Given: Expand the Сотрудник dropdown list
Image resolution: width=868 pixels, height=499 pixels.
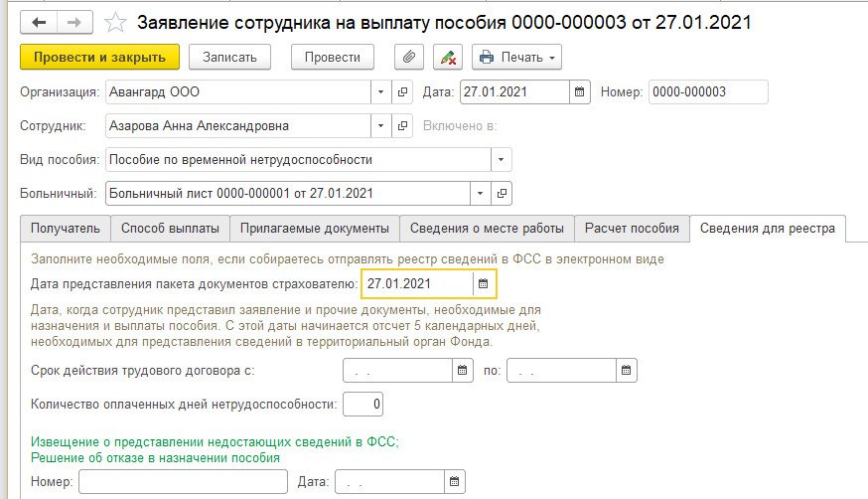Looking at the screenshot, I should (x=381, y=126).
